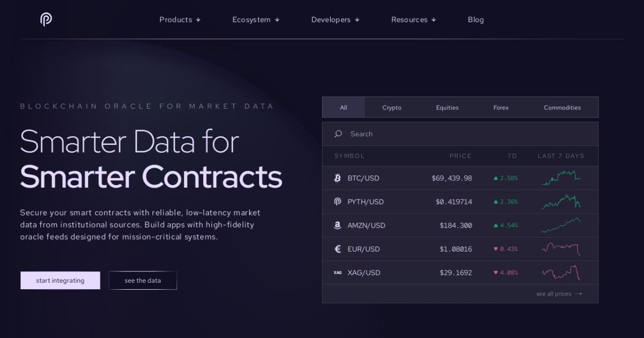This screenshot has height=338, width=644.
Task: Open the Blog page from the navigation
Action: [475, 19]
